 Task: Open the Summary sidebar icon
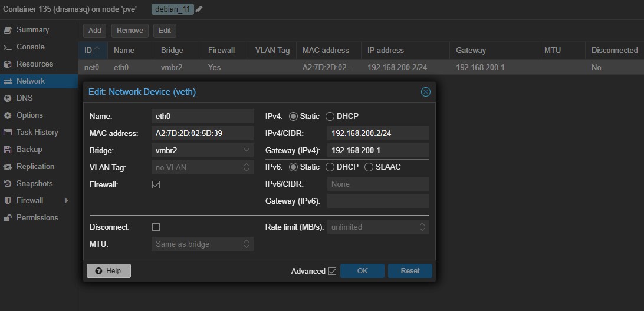click(x=8, y=30)
